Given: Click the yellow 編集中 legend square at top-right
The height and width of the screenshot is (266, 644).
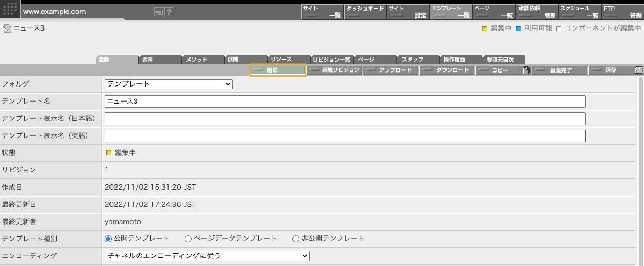Looking at the screenshot, I should pos(484,28).
